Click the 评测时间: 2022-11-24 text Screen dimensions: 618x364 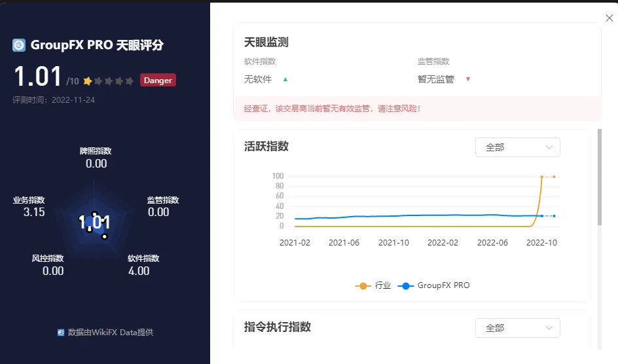[x=54, y=100]
